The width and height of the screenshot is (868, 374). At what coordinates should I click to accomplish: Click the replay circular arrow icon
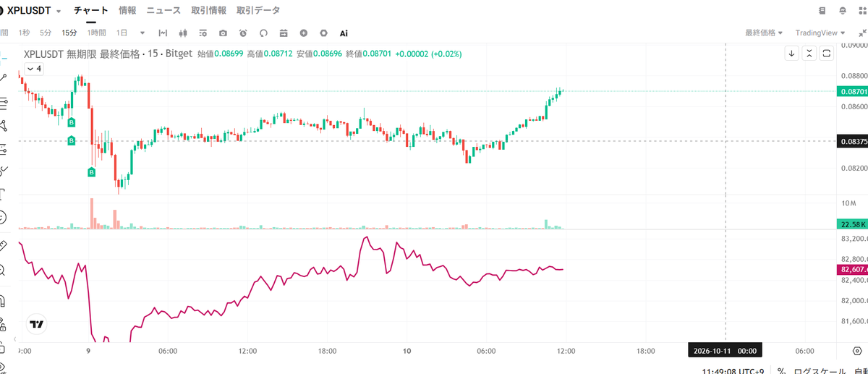point(263,33)
